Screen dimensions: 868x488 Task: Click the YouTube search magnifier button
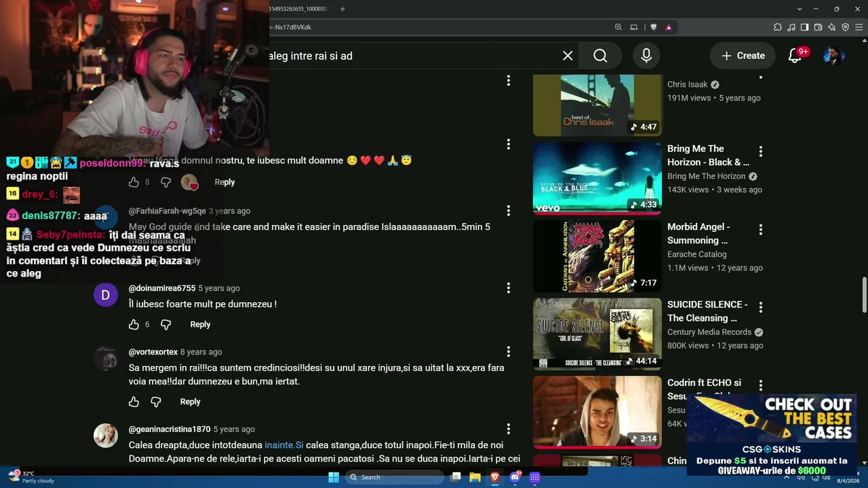coord(600,56)
